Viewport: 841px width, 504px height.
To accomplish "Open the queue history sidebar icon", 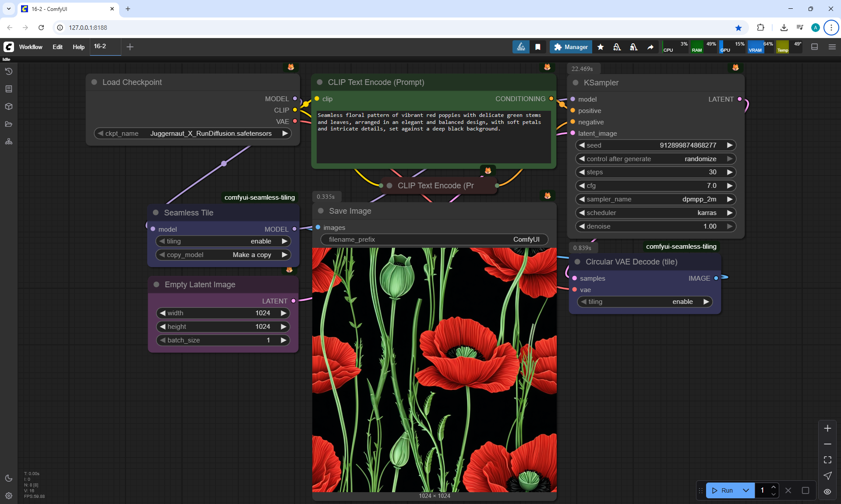I will [x=9, y=71].
